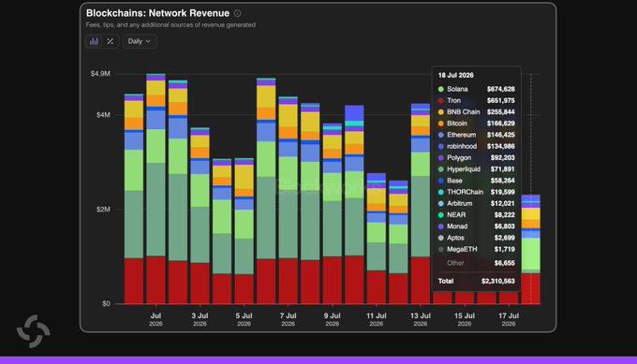Image resolution: width=637 pixels, height=364 pixels.
Task: Click the '7 Jul 2026' x-axis label
Action: (x=288, y=319)
